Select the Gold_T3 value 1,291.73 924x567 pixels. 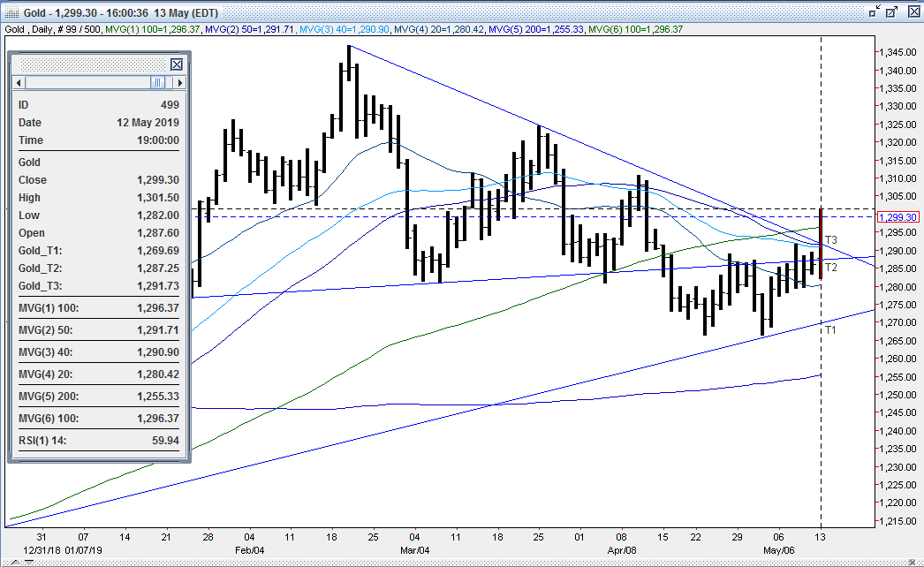tap(158, 286)
